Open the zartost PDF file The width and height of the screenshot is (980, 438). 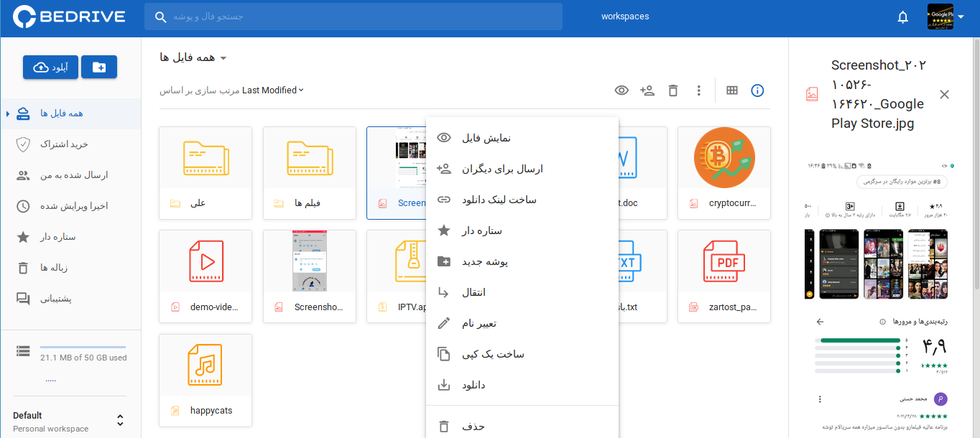724,276
